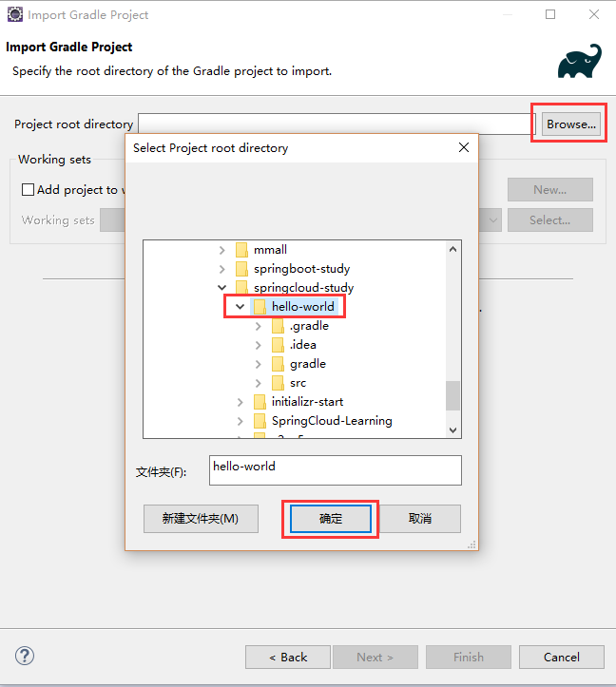Click the initializr-start folder icon
616x687 pixels.
coord(260,402)
